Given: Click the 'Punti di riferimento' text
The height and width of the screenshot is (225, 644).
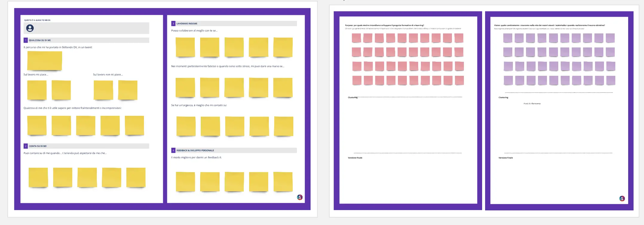Looking at the screenshot, I should [532, 104].
